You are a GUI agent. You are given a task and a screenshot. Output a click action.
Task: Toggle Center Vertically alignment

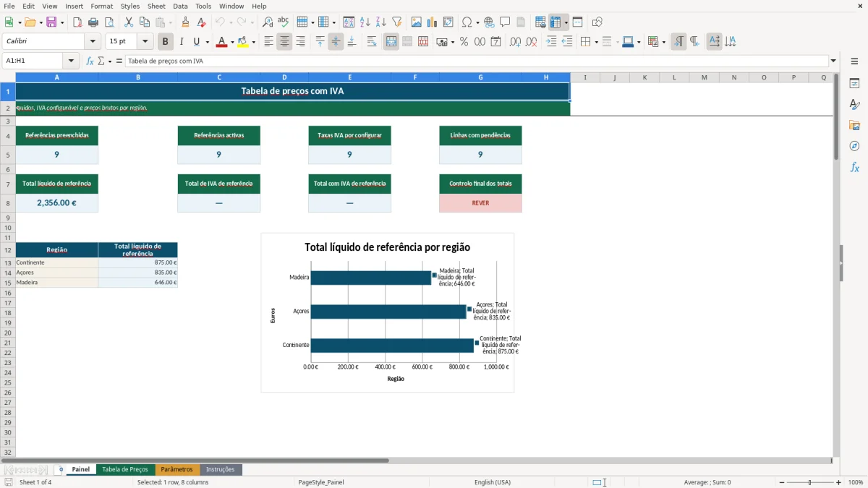[336, 42]
